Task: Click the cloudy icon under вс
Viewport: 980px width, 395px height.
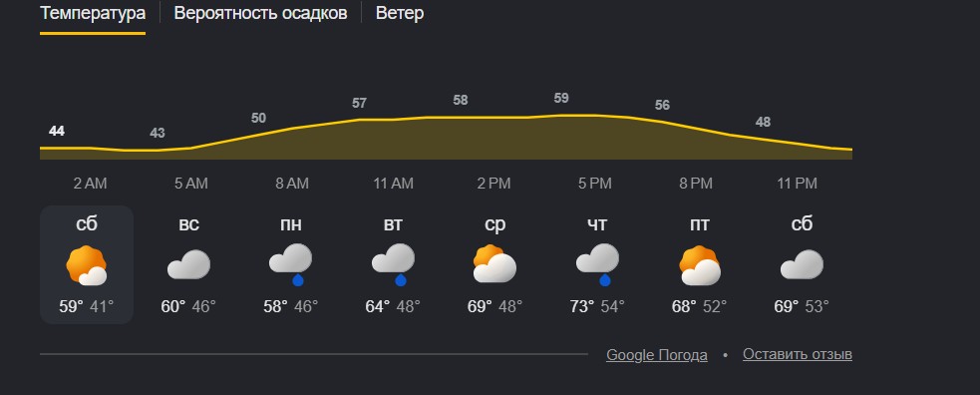Action: click(x=188, y=265)
